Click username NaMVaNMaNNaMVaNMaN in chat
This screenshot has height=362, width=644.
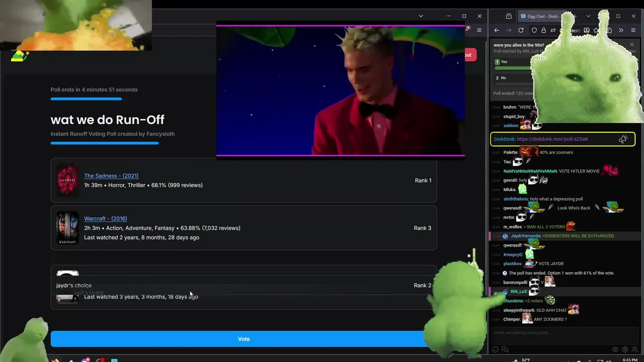coord(530,171)
